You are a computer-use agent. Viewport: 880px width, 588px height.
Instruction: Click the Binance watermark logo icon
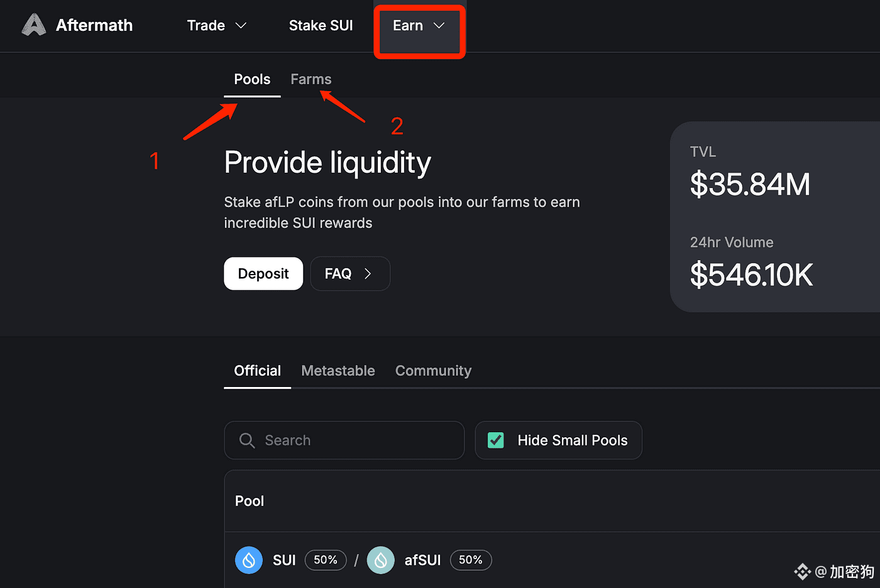click(802, 572)
